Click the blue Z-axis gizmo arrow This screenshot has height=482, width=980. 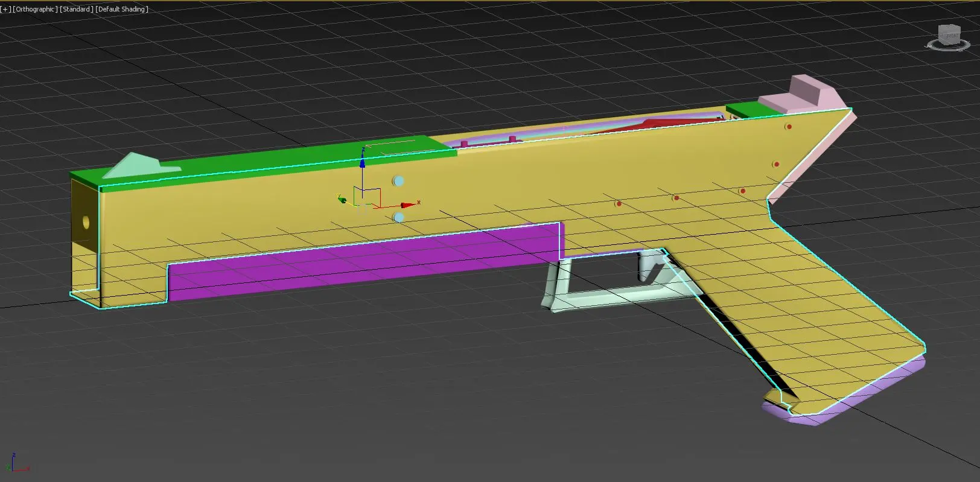pos(362,162)
